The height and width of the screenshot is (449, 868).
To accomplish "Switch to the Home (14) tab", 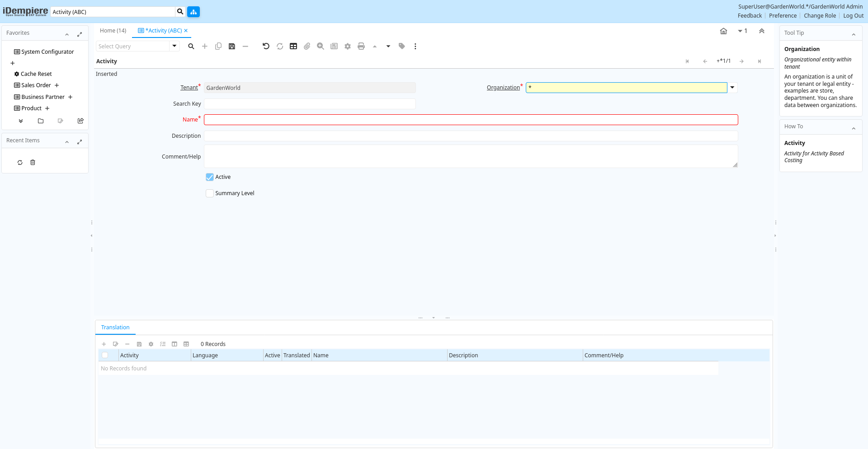I will click(113, 31).
